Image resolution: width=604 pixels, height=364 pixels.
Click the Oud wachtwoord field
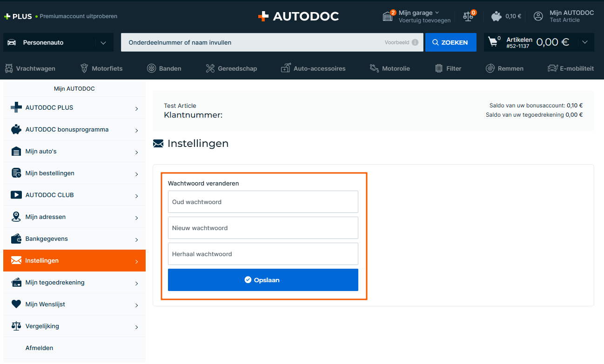263,202
